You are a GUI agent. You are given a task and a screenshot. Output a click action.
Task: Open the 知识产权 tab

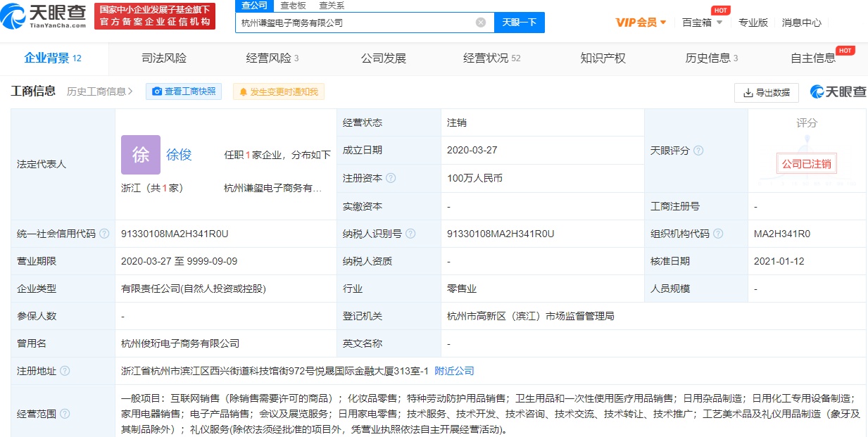pos(603,58)
